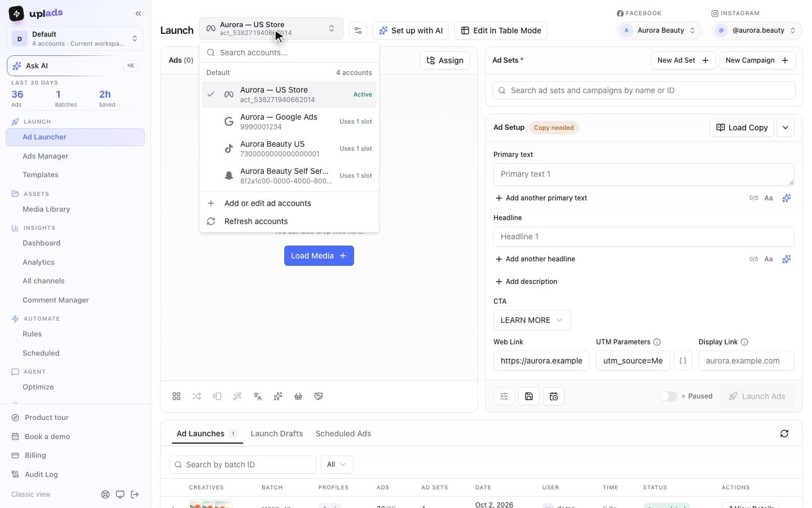Select Aurora Beauty Self Ser... Snapchat account
The width and height of the screenshot is (812, 508).
click(289, 176)
